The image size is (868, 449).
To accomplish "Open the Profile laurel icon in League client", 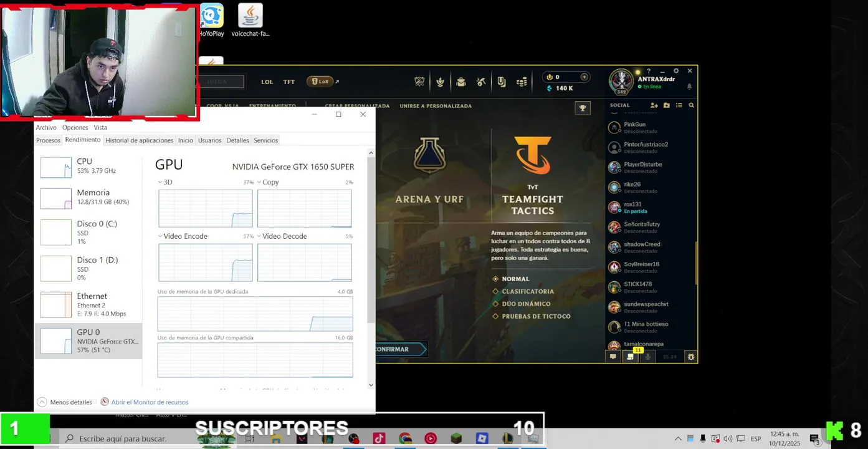I will (x=440, y=82).
